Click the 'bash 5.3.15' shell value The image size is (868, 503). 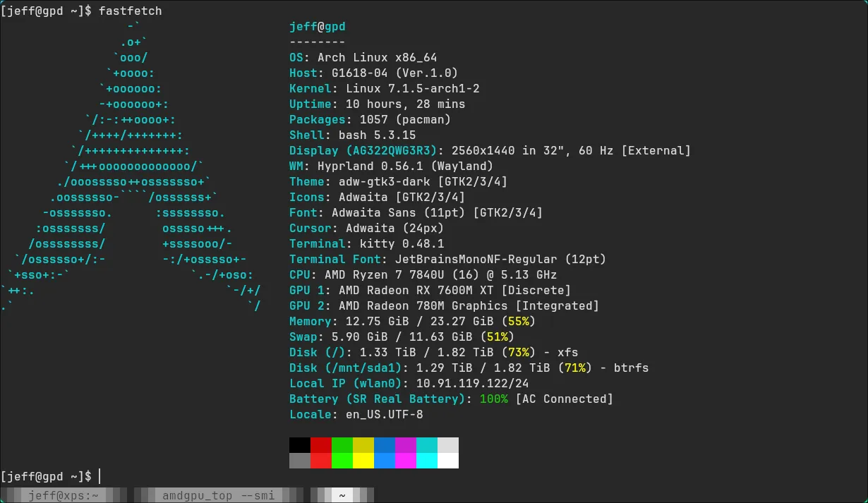click(378, 135)
